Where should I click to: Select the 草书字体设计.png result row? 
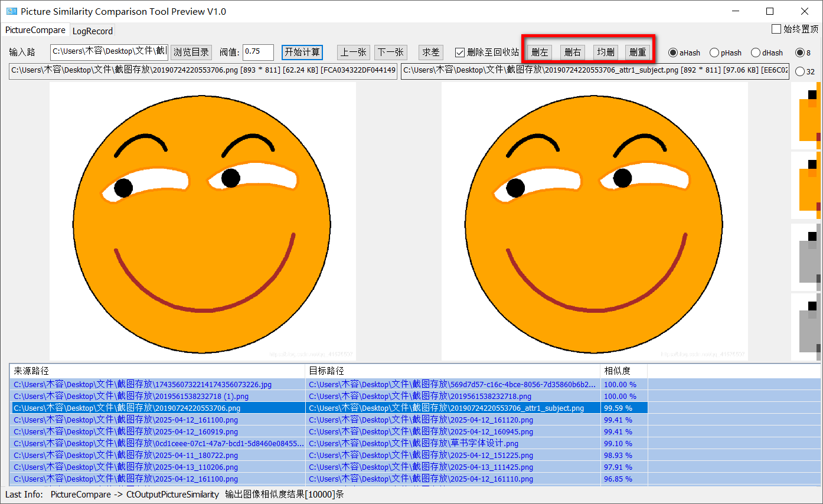pyautogui.click(x=413, y=443)
